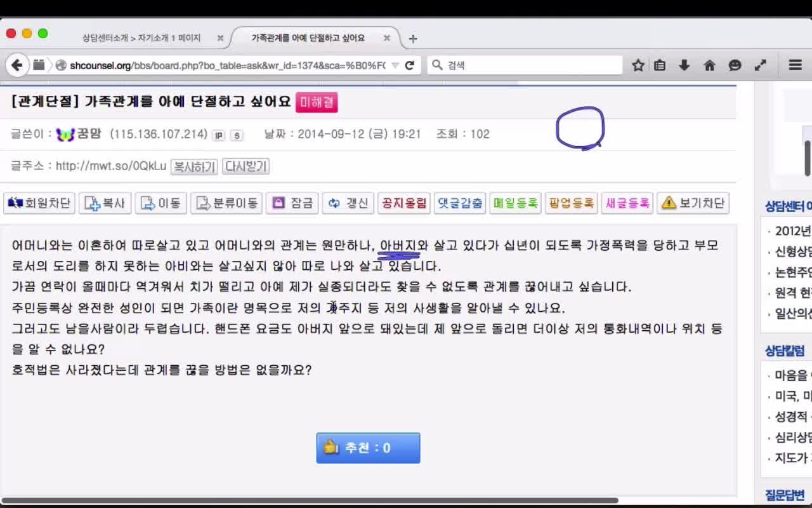Click the 댓글감춤 button
The width and height of the screenshot is (812, 508).
click(x=460, y=203)
